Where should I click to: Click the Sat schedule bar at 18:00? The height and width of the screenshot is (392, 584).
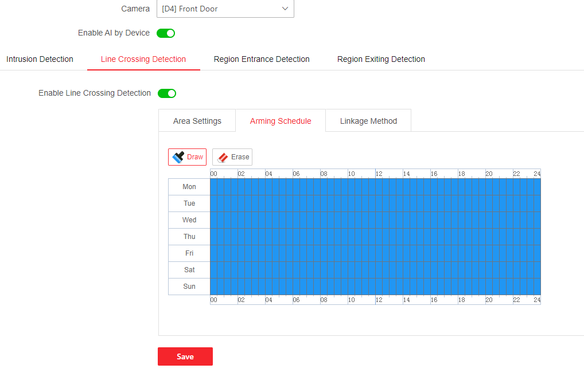point(458,270)
